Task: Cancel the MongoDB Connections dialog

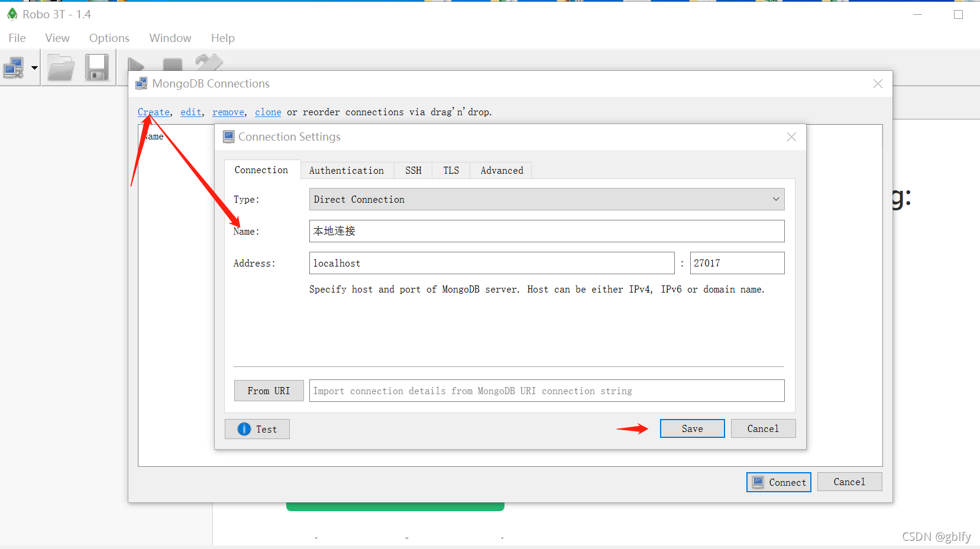Action: point(849,482)
